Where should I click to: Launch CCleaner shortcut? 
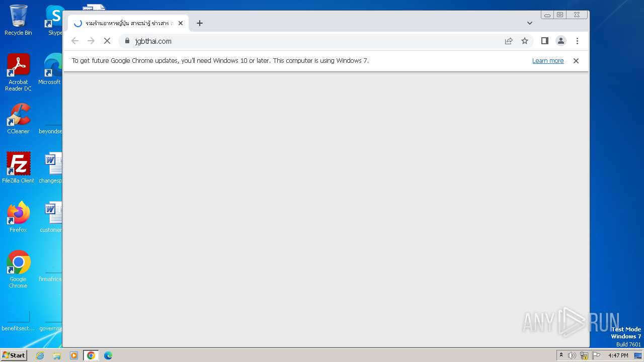click(x=18, y=119)
